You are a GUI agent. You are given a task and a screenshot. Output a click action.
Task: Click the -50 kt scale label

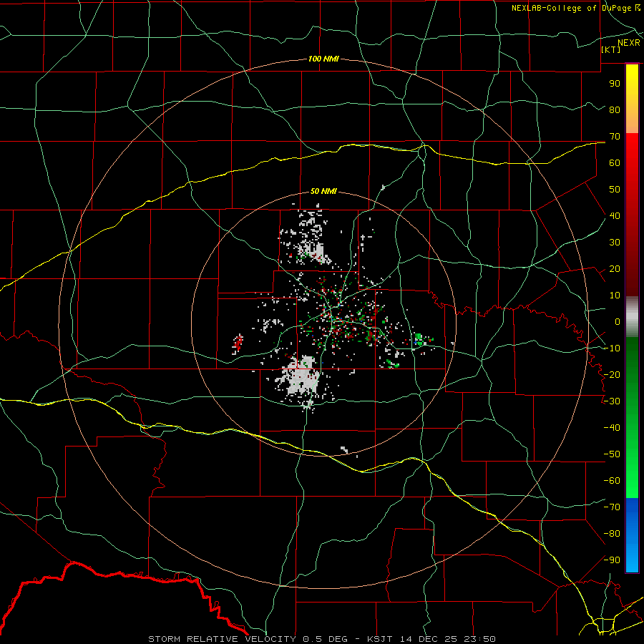coord(612,454)
